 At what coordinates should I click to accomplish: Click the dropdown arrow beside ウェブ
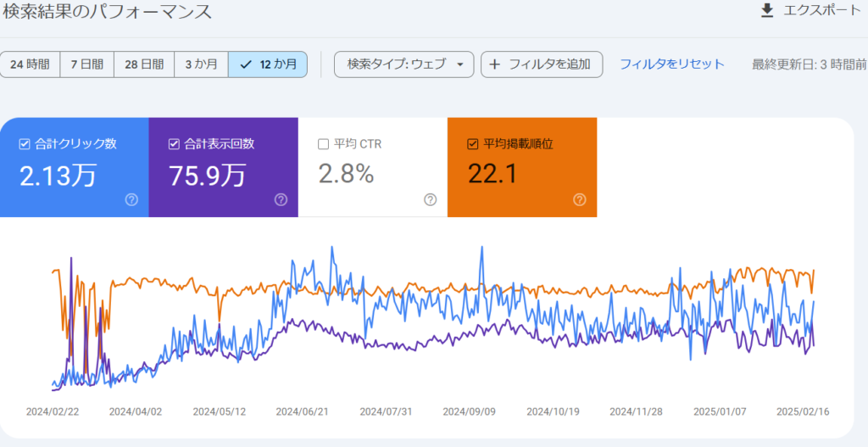click(459, 64)
